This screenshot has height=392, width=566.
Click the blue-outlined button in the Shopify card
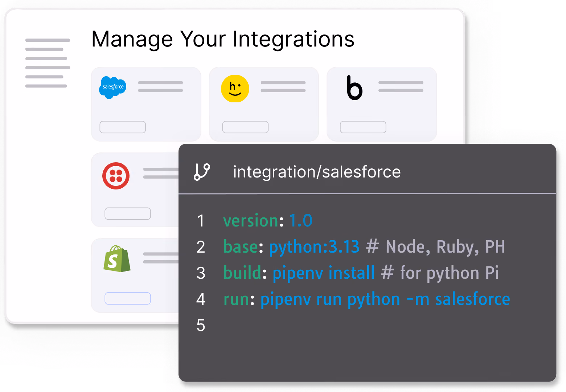(x=128, y=298)
